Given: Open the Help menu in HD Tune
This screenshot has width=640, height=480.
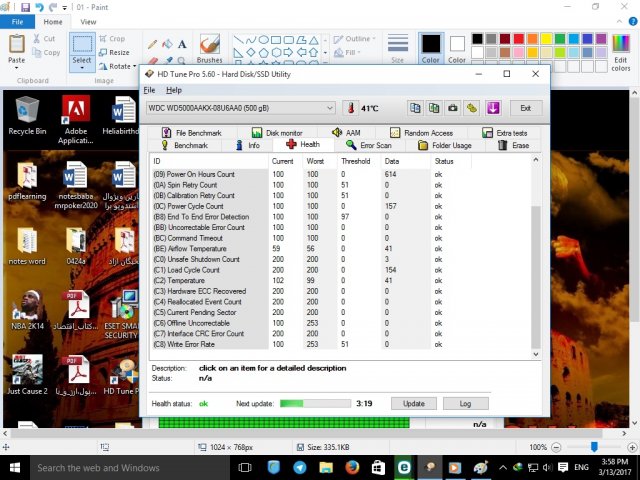Looking at the screenshot, I should point(174,90).
